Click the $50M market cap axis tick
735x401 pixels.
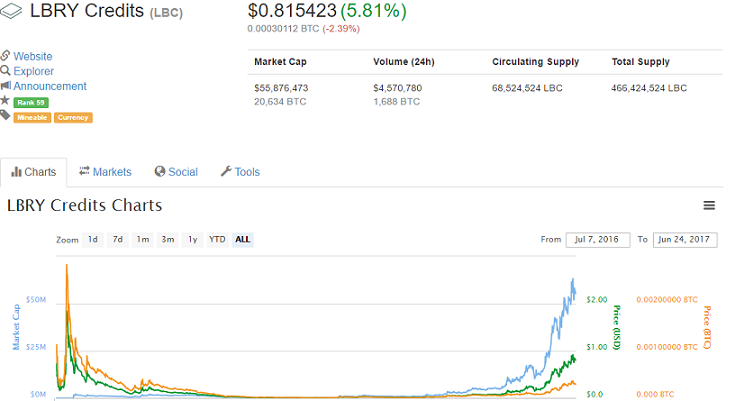tap(36, 300)
